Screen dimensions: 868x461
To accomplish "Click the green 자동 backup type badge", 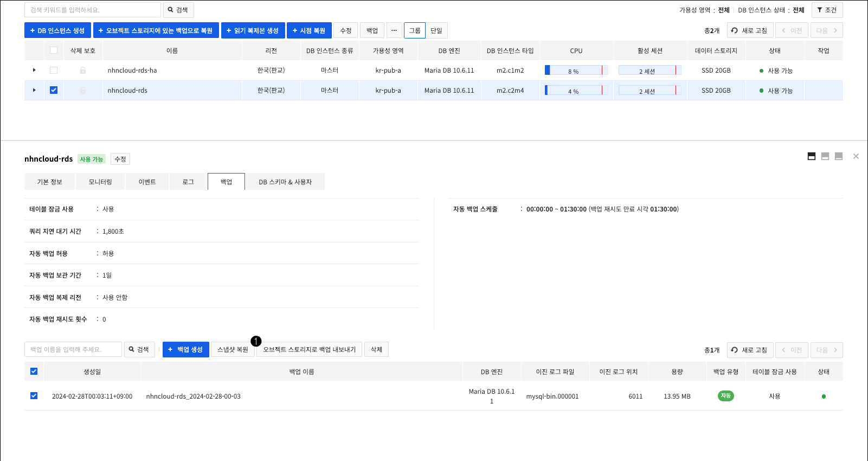I will click(x=725, y=396).
